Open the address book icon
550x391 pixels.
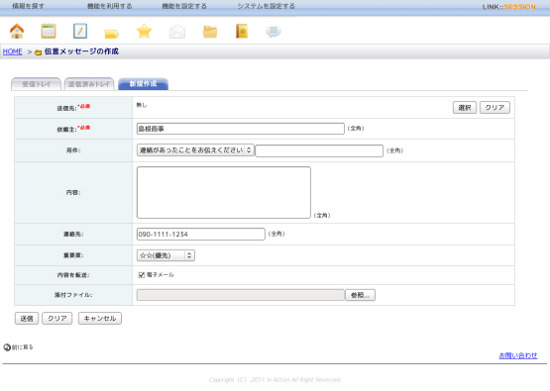[x=242, y=31]
